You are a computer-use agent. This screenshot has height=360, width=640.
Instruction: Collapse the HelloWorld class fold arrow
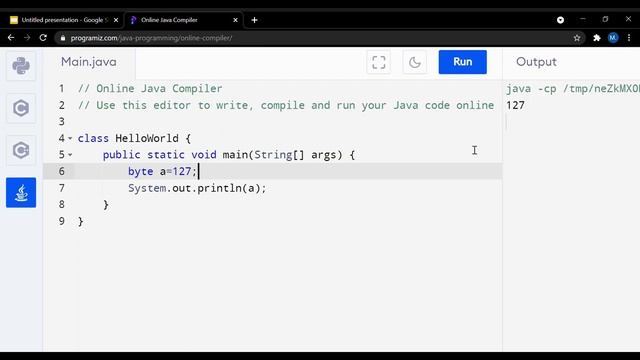70,138
